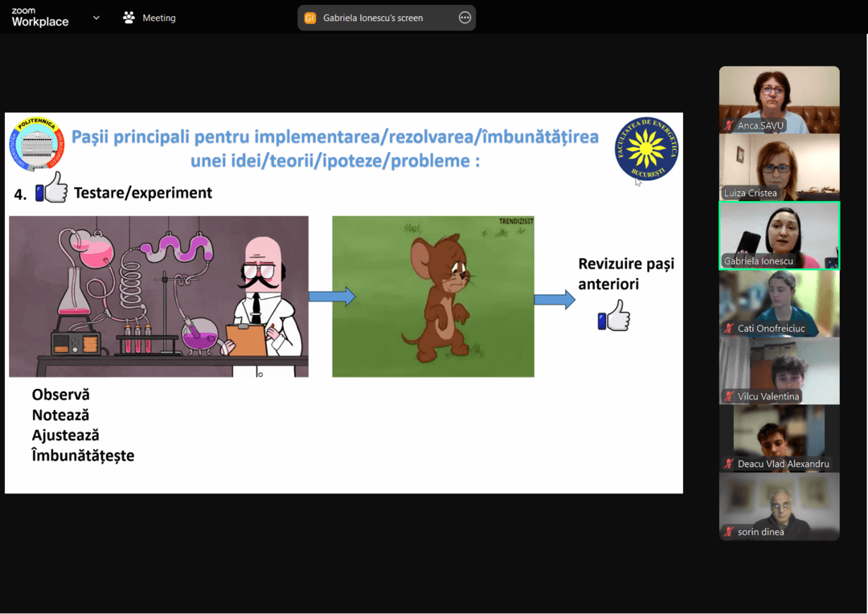Click Anca.SAVU's muted microphone icon

point(729,126)
